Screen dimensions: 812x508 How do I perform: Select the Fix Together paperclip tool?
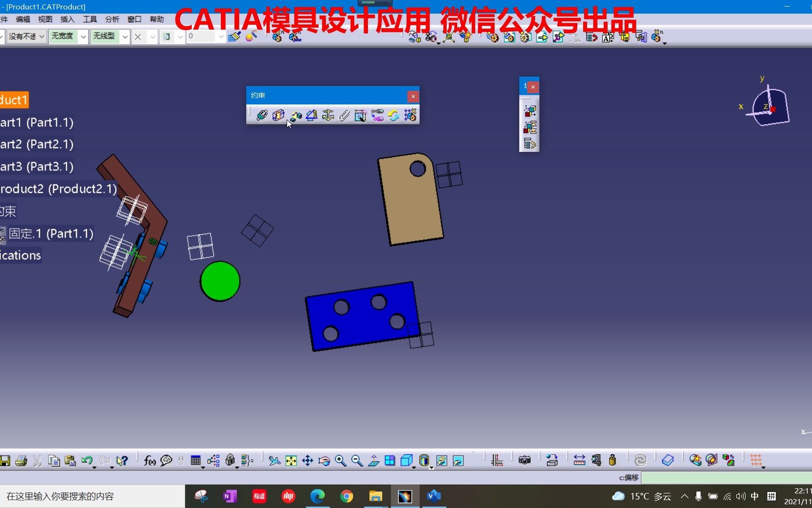pyautogui.click(x=344, y=115)
